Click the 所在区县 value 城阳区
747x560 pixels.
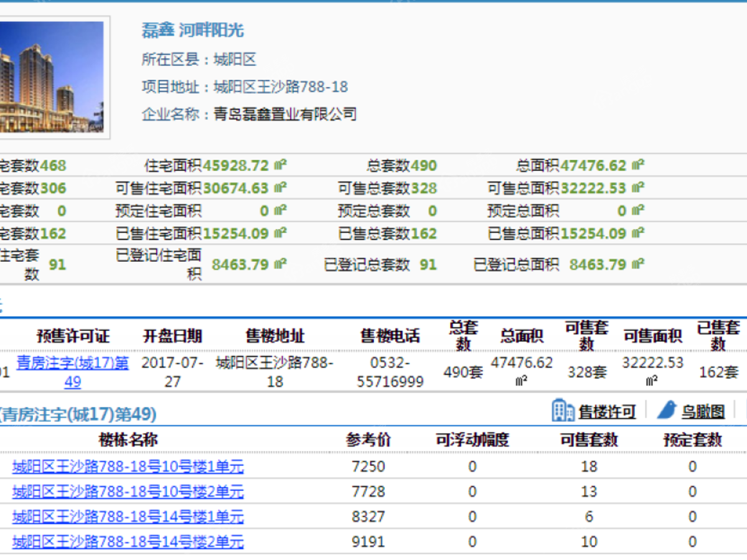click(235, 60)
